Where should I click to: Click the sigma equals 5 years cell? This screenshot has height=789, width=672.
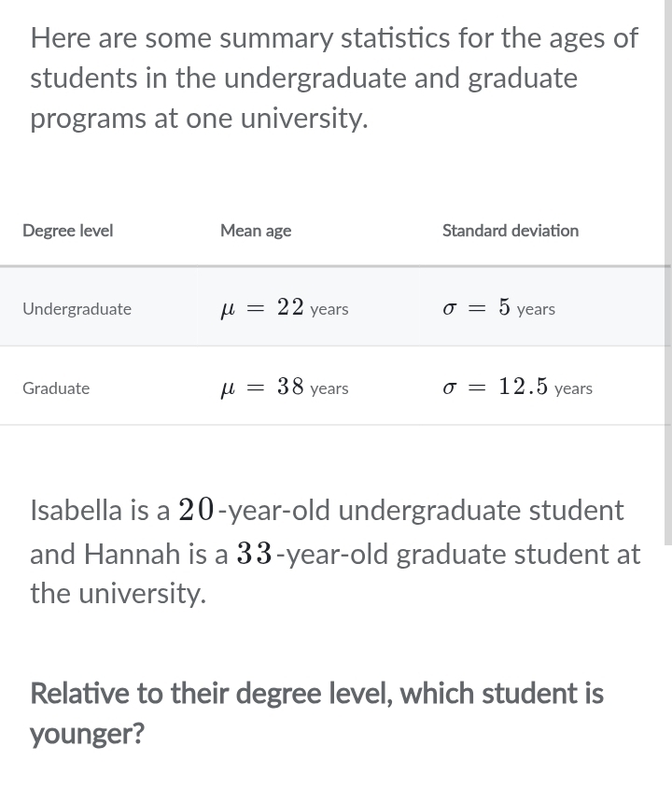click(499, 308)
